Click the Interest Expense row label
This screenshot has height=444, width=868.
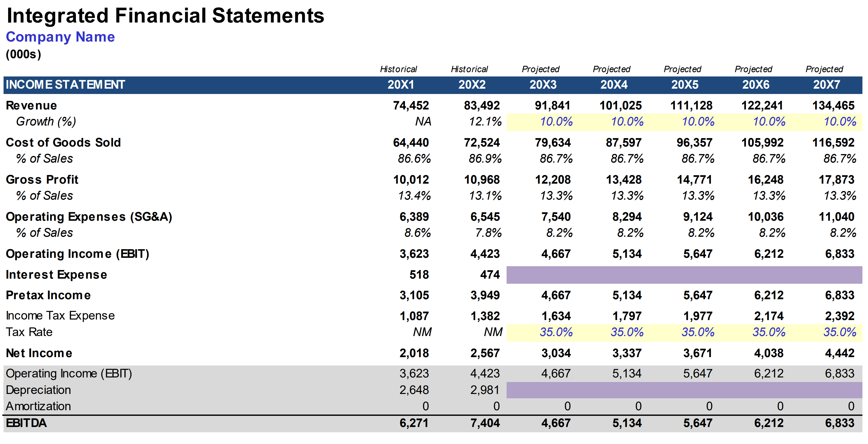coord(57,275)
